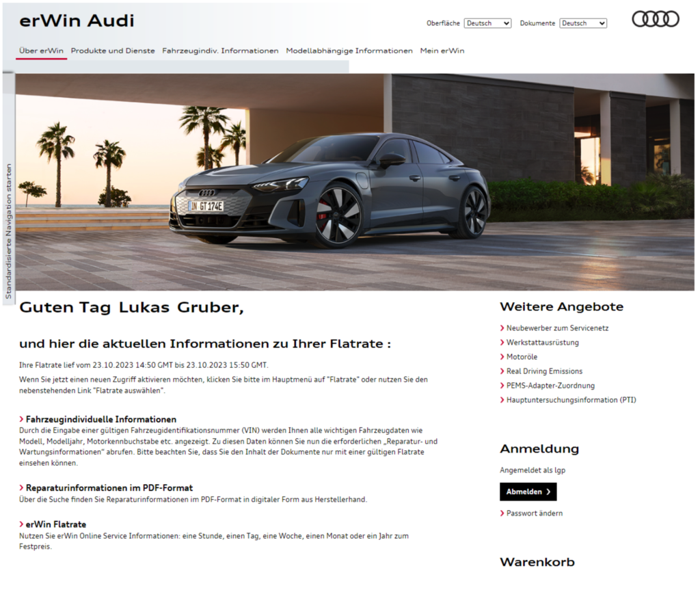Open Reparaturinformationen im PDF-Format link
700x599 pixels.
109,488
